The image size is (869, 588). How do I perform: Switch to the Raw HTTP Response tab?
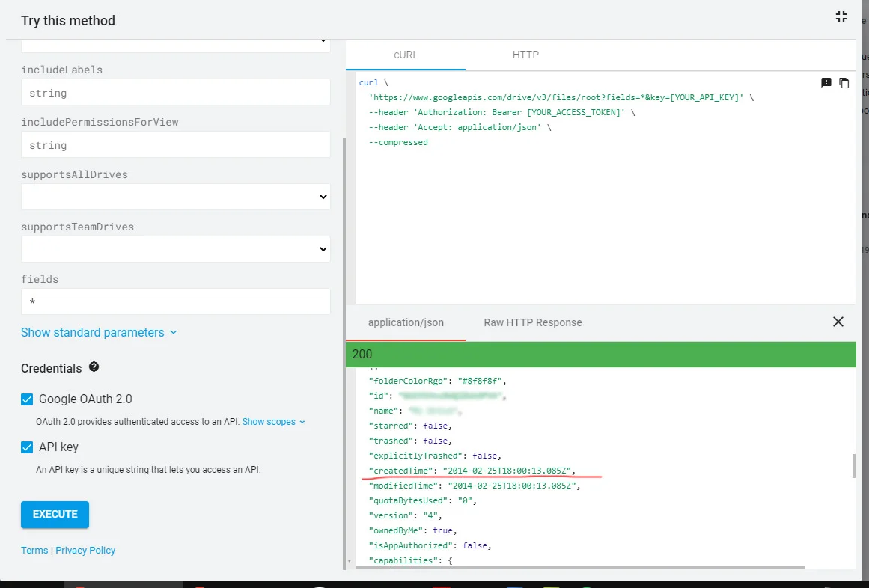pyautogui.click(x=532, y=322)
